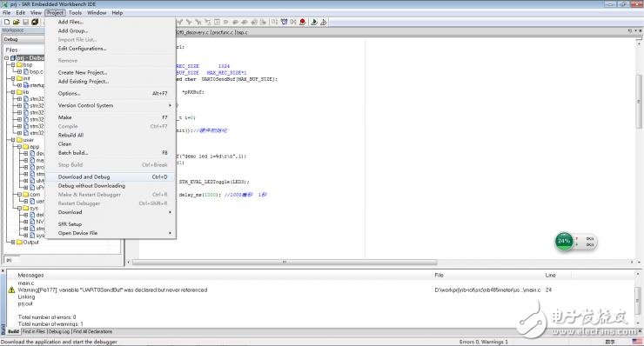Open the Version Control System submenu arrow
This screenshot has height=346, width=644.
[x=170, y=105]
